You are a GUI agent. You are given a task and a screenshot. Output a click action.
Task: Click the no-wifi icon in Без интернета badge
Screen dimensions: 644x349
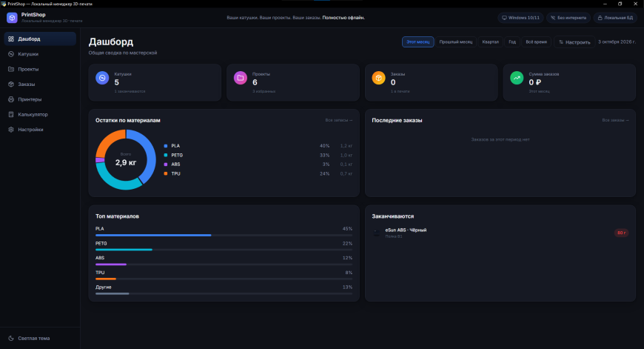553,18
